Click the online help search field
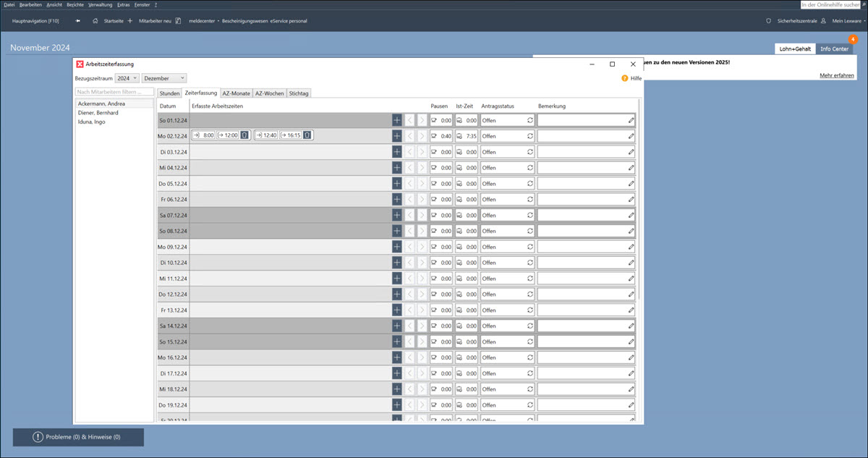 [830, 4]
